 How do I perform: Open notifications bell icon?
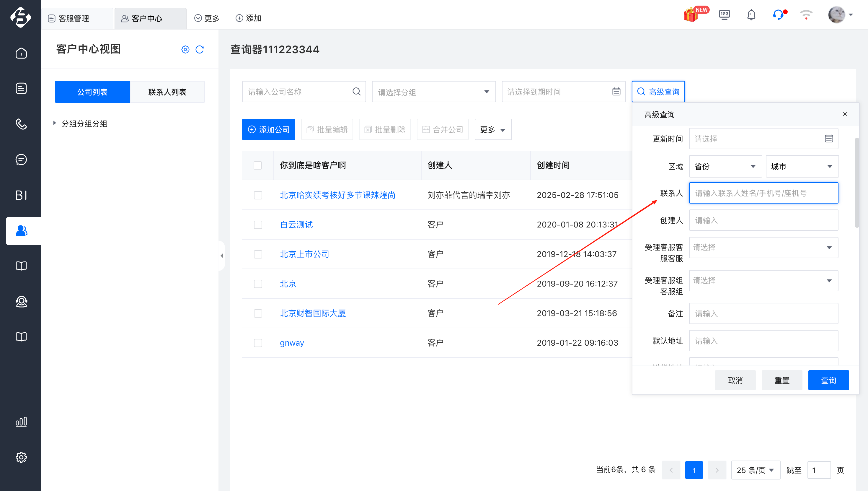(x=751, y=15)
